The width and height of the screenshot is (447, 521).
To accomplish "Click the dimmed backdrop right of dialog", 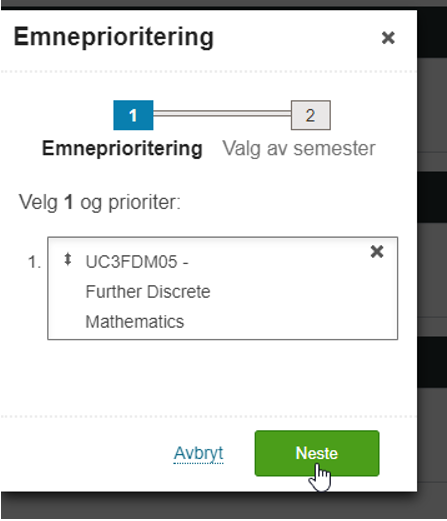I will pos(432,267).
